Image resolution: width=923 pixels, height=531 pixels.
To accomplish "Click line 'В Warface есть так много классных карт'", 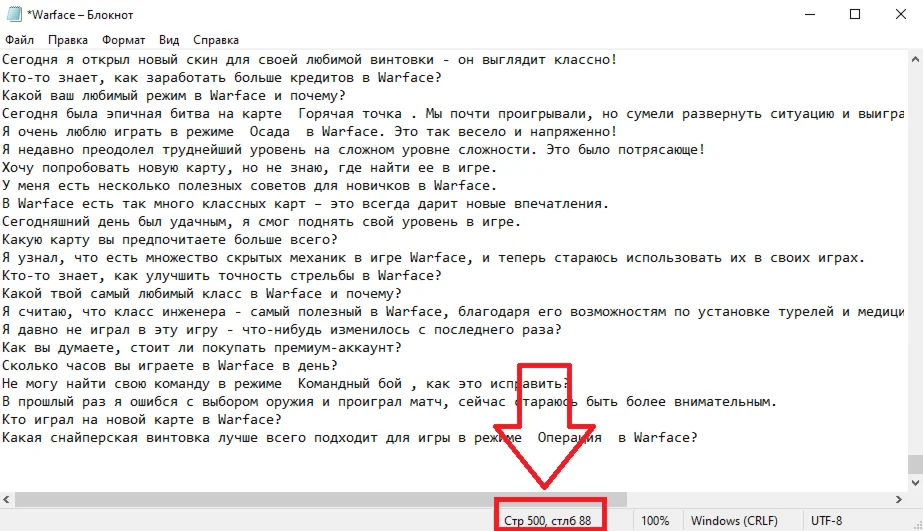I will pos(305,204).
